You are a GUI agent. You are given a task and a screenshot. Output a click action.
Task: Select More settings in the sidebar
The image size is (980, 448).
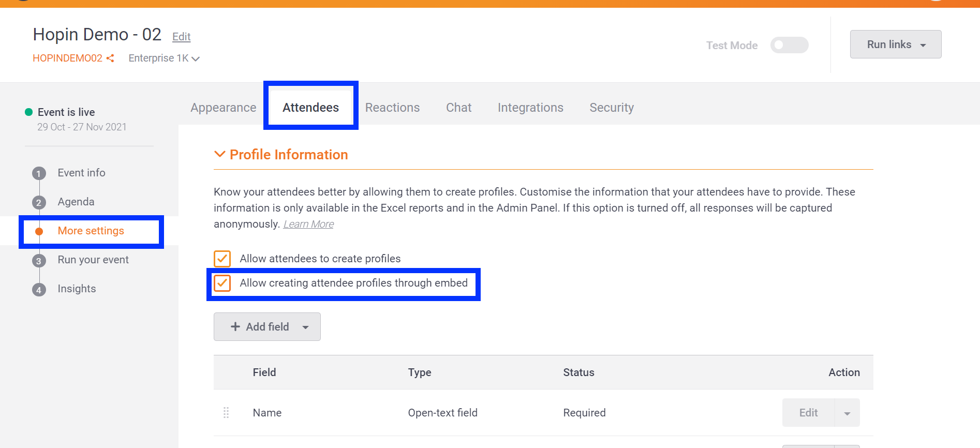pos(91,231)
